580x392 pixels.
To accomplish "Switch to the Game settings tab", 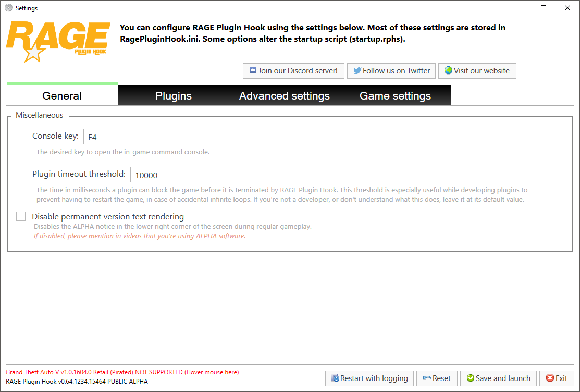I will [396, 95].
